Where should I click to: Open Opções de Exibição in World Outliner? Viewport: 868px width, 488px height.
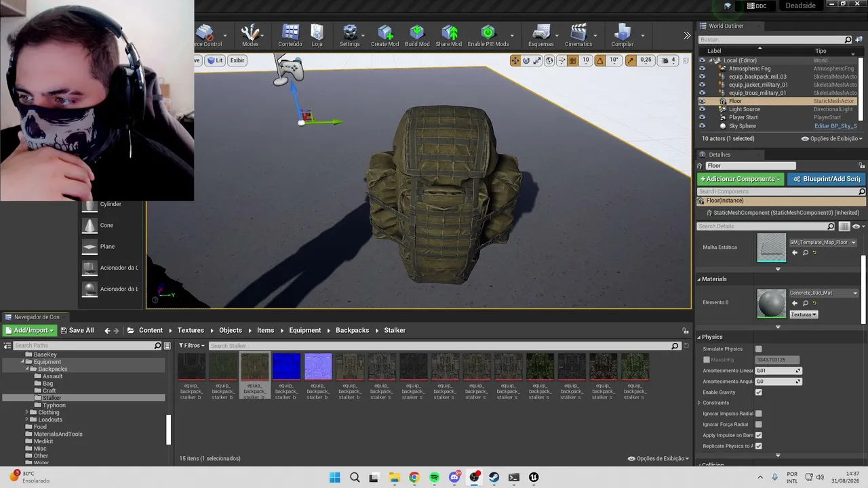[832, 139]
